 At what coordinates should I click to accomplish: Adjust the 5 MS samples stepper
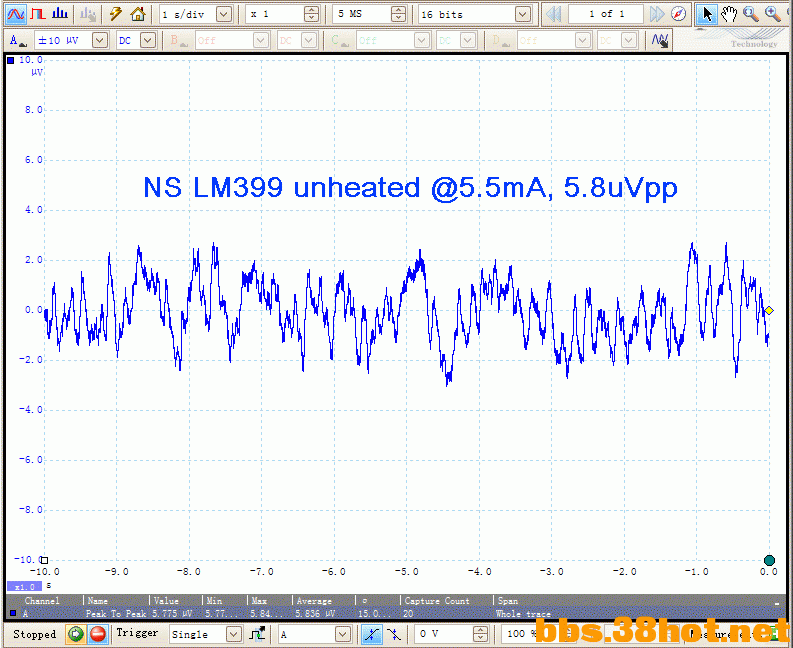coord(399,15)
